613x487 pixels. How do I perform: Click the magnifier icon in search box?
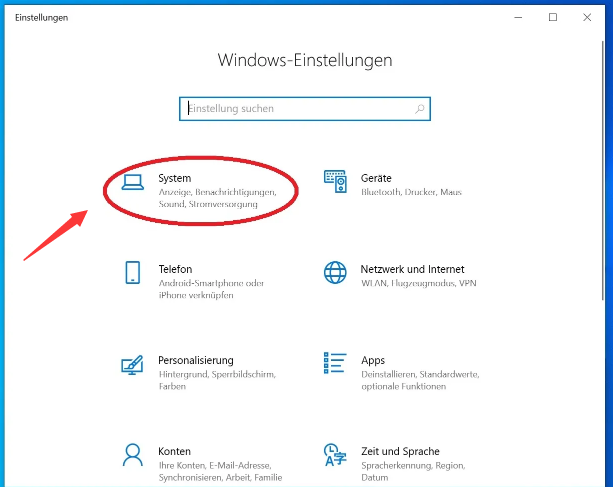[x=420, y=109]
